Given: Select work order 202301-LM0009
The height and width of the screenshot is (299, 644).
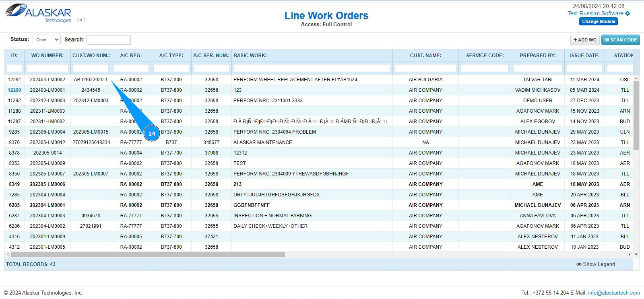Looking at the screenshot, I should click(x=47, y=237).
